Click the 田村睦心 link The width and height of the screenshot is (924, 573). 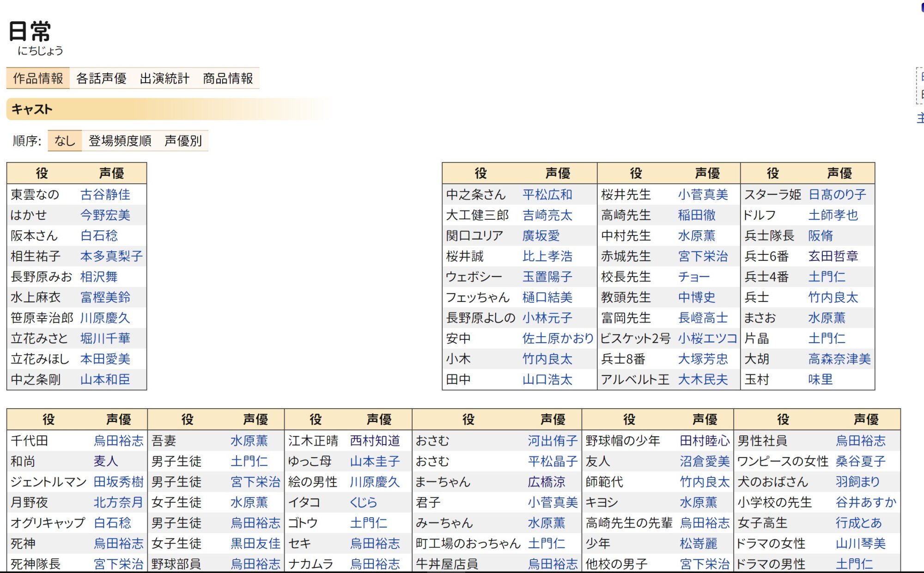click(705, 440)
